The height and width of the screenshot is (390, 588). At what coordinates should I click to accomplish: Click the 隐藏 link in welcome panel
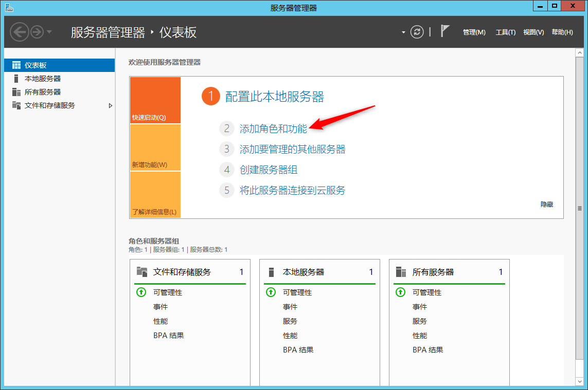[x=547, y=205]
